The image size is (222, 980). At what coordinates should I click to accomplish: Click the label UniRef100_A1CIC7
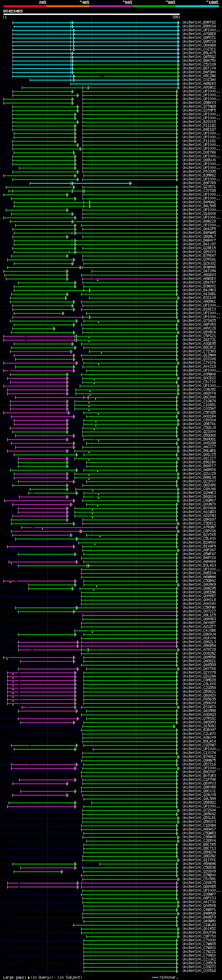[x=199, y=459]
